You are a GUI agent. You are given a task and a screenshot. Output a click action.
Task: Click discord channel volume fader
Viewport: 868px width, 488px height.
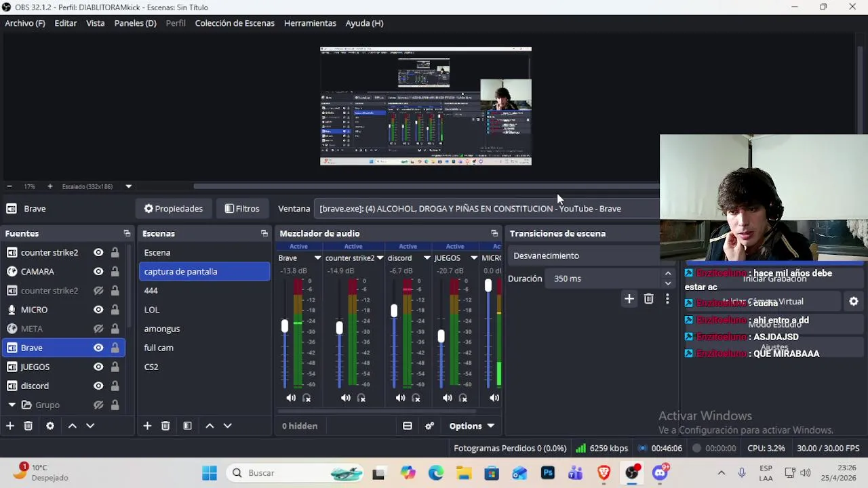(x=394, y=311)
